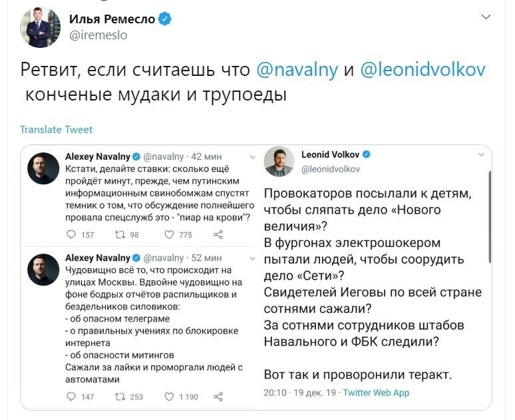Click Илья Ремесло verified badge
This screenshot has width=515, height=420.
coord(165,19)
